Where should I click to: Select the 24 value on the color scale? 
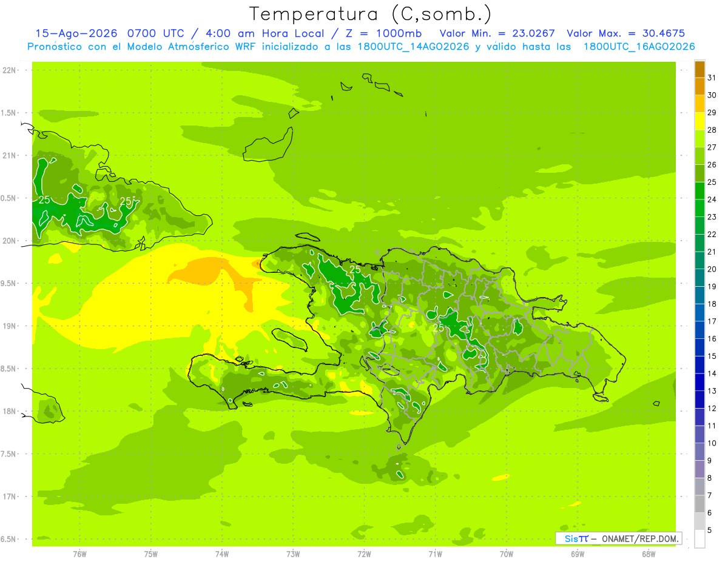click(712, 199)
